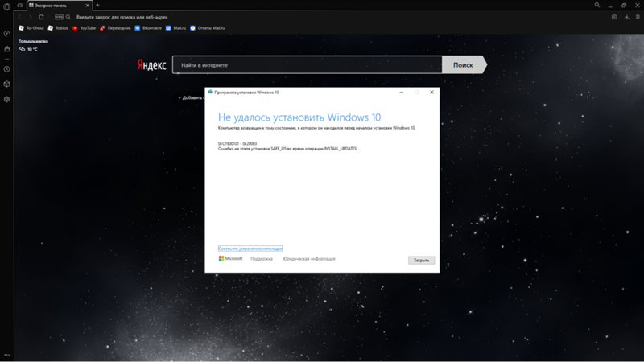Open the downloads icon
Viewport: 644px width, 362px height.
click(627, 17)
